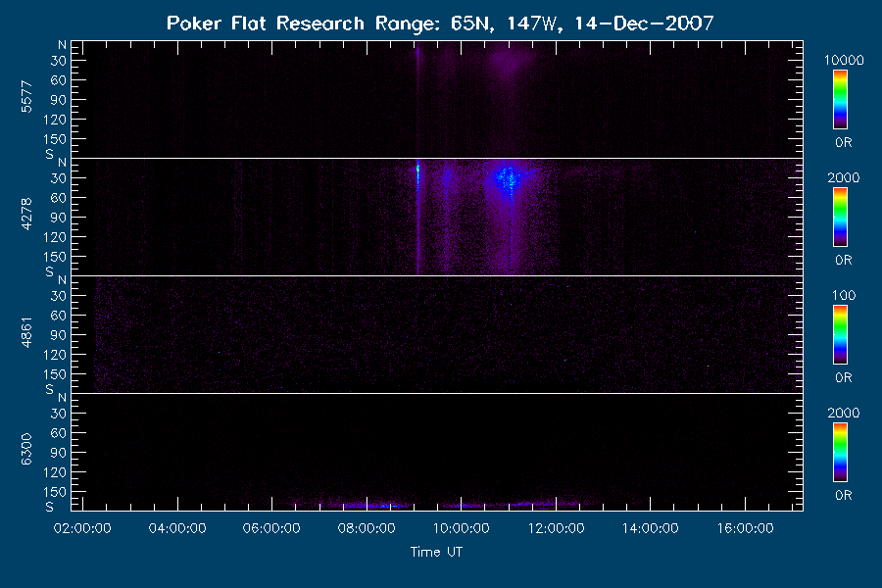Click the N label of the 5577 panel

tap(62, 45)
